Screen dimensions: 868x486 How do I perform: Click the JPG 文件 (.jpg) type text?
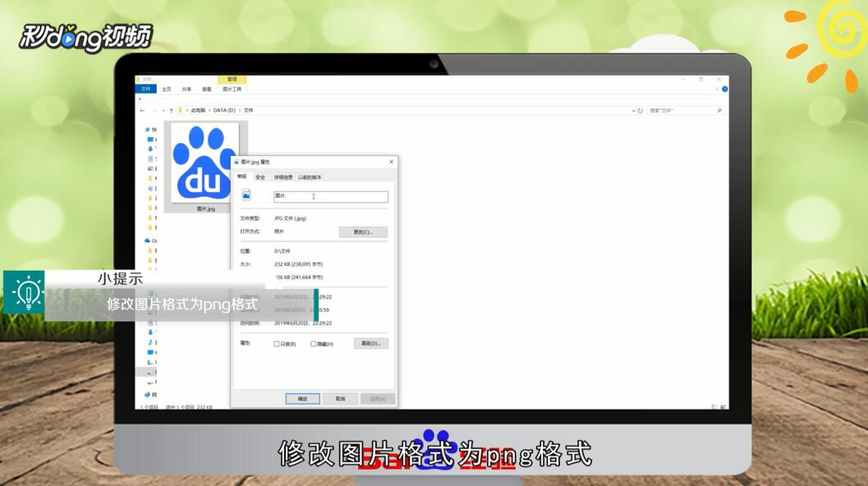coord(290,218)
